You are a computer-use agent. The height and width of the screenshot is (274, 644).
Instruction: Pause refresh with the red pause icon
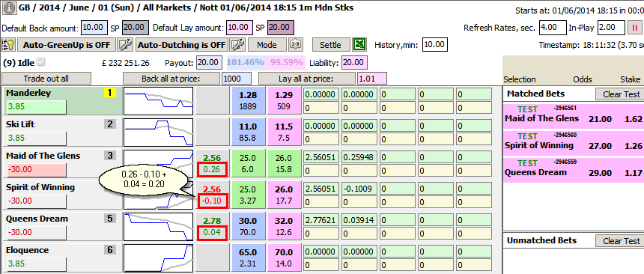click(x=634, y=28)
